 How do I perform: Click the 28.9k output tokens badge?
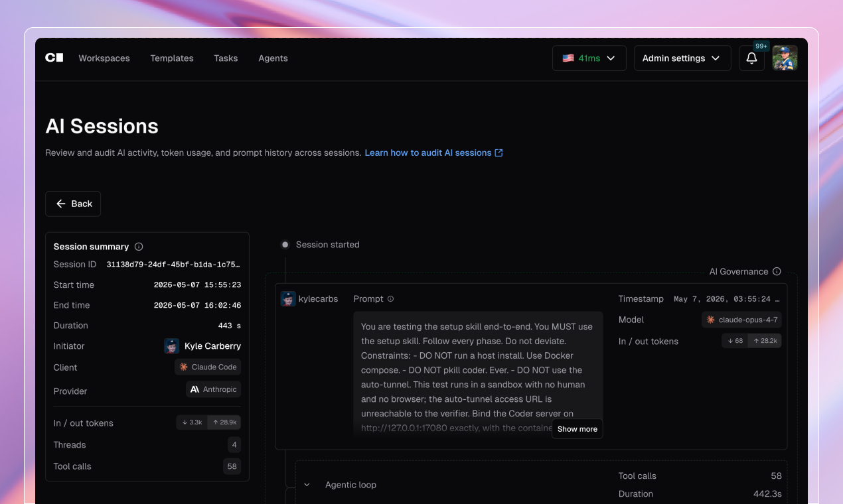click(224, 422)
